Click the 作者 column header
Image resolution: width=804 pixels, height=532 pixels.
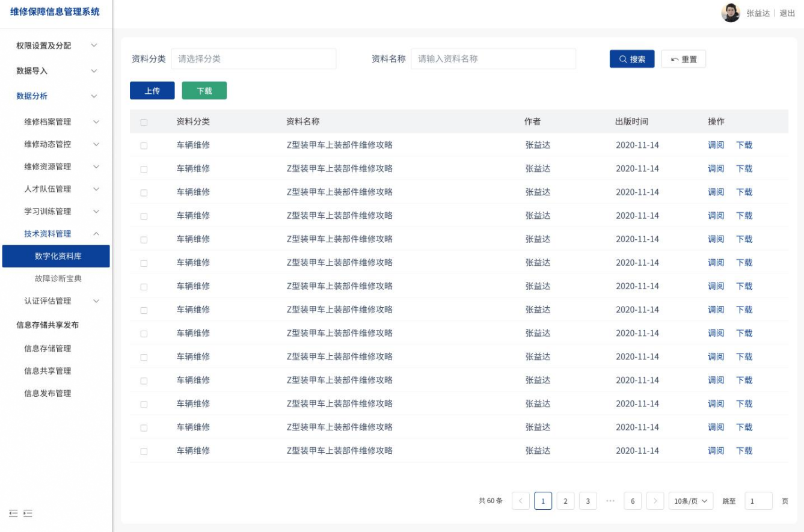[x=533, y=121]
